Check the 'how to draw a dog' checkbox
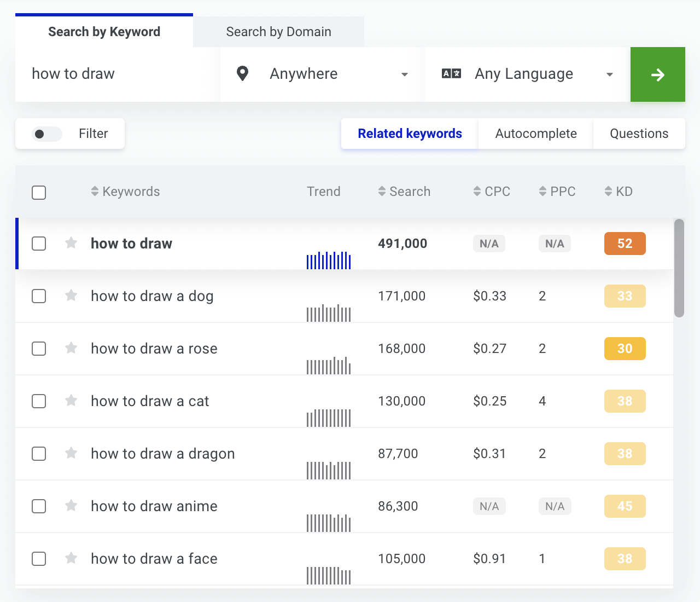This screenshot has height=602, width=700. 39,296
